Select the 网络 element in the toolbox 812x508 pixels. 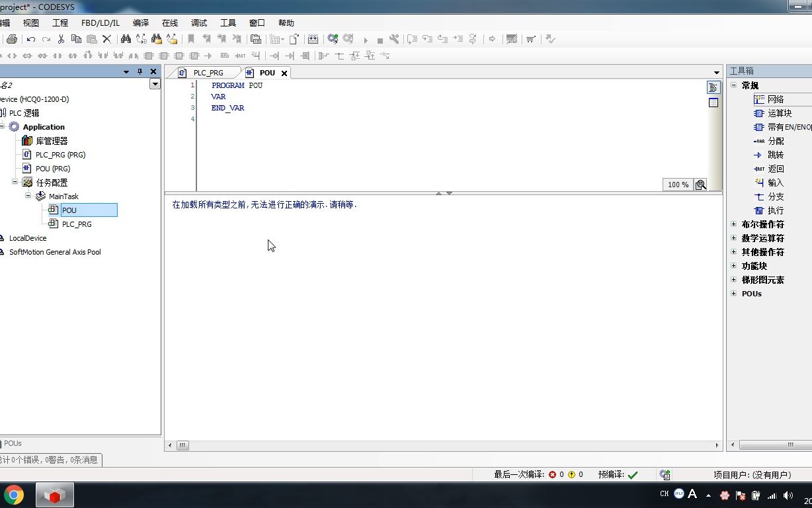click(x=775, y=99)
